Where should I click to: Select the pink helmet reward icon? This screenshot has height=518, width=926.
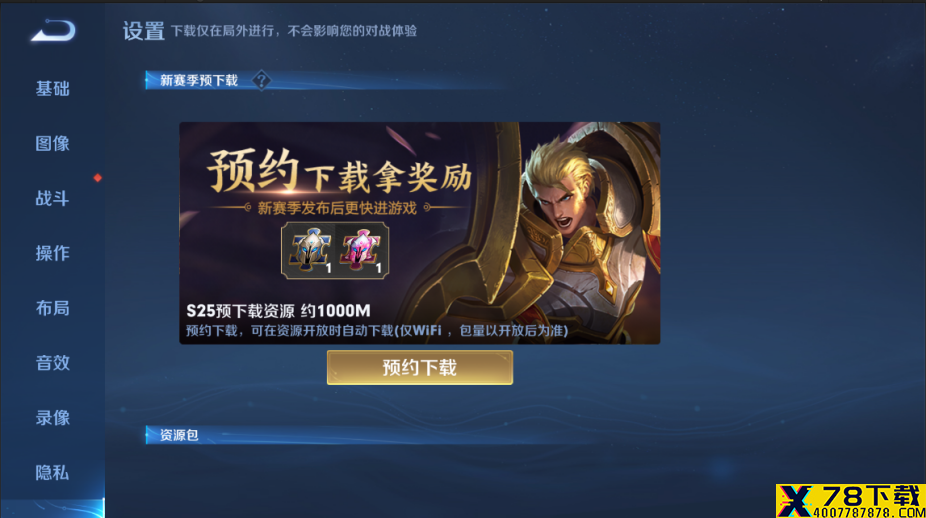point(361,250)
